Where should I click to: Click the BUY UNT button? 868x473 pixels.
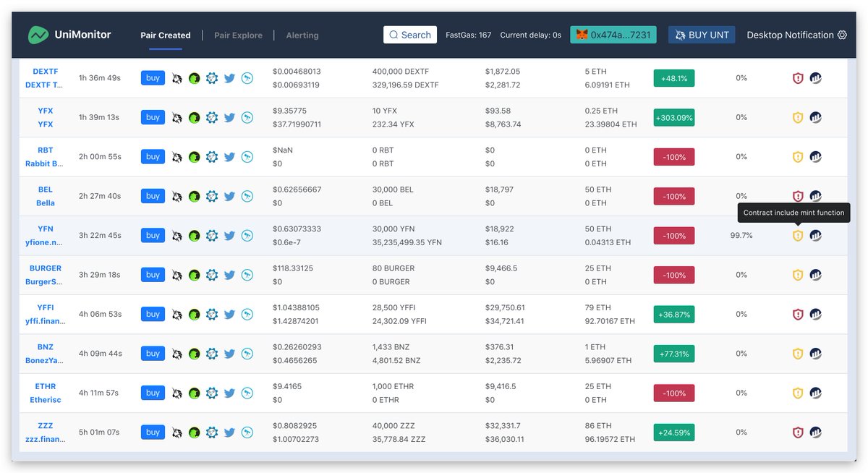tap(702, 35)
